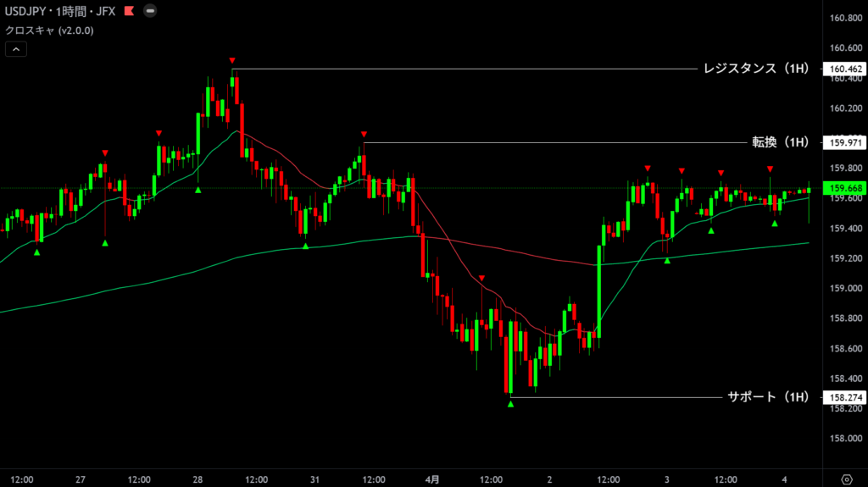Open chart settings hexagon gear icon

click(846, 479)
